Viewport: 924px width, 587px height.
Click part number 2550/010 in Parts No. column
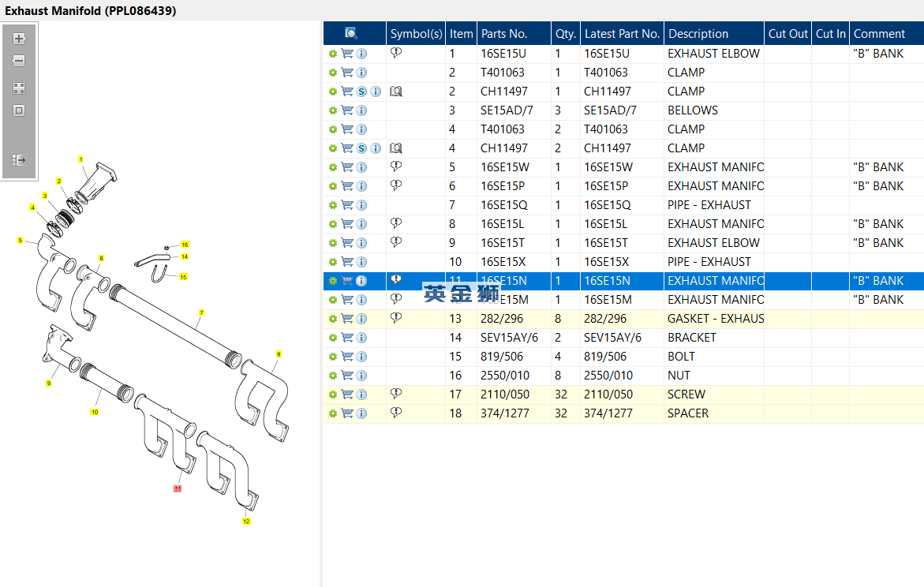(x=504, y=376)
